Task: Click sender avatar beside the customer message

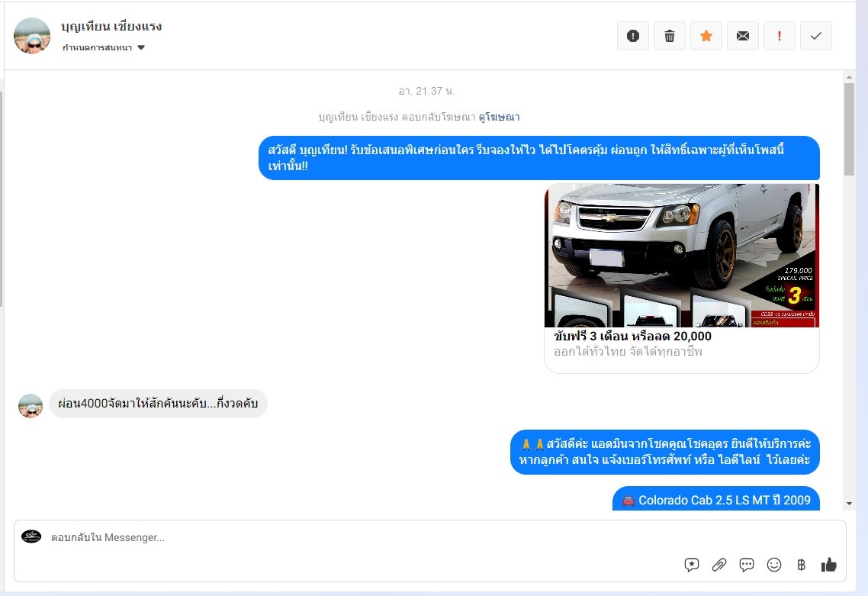Action: [x=31, y=406]
